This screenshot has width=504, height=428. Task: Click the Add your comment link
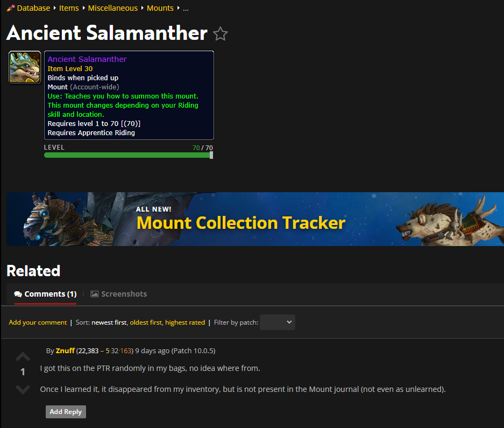[x=38, y=322]
